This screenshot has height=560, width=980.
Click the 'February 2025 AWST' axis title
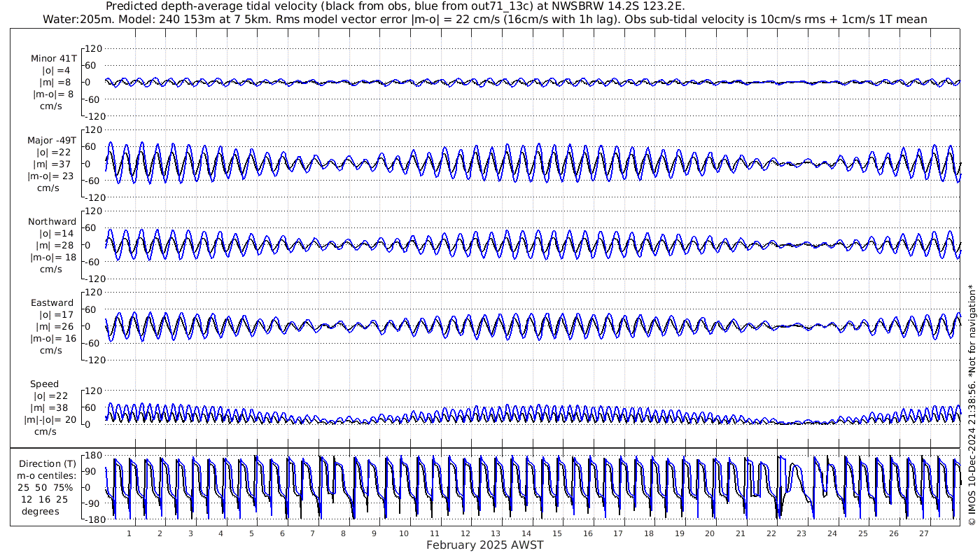[484, 545]
